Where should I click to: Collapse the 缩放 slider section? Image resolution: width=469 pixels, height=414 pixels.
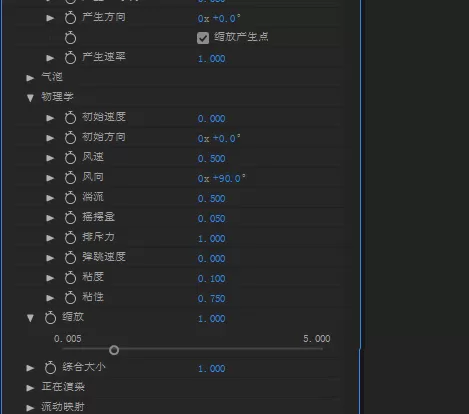point(30,318)
